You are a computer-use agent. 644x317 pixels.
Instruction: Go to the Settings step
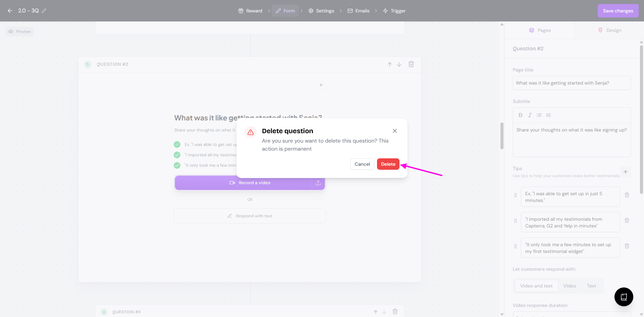tap(321, 11)
